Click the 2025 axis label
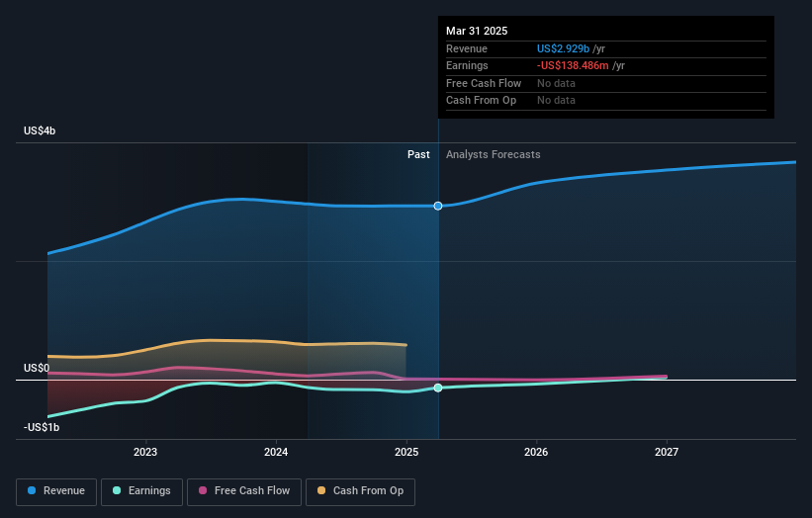The width and height of the screenshot is (812, 518). (406, 452)
